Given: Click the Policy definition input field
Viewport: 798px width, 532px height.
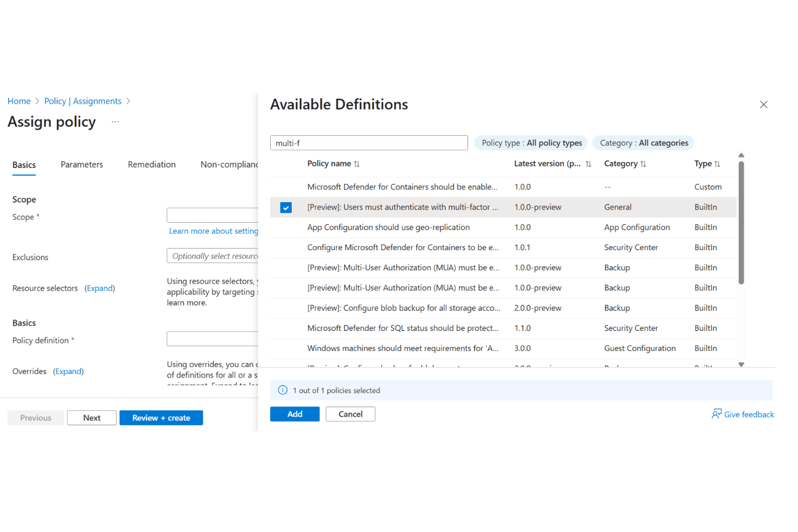Looking at the screenshot, I should 212,338.
